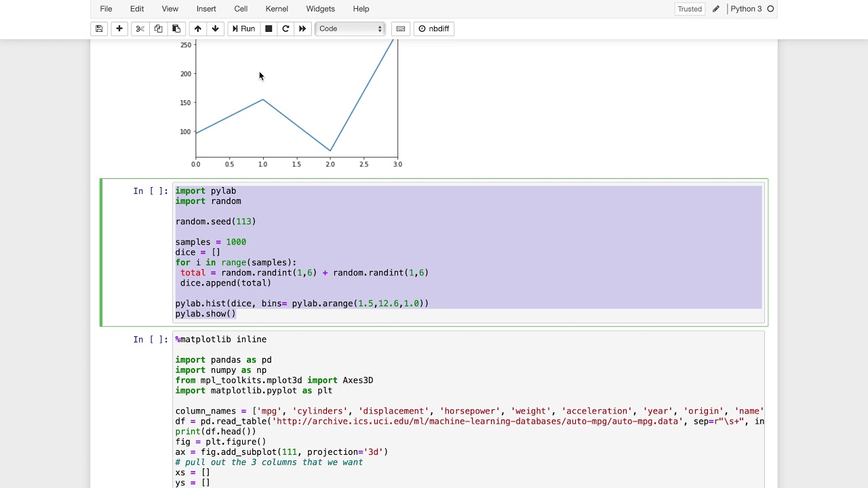Click the Trusted notebook indicator
The width and height of the screenshot is (868, 488).
tap(690, 9)
